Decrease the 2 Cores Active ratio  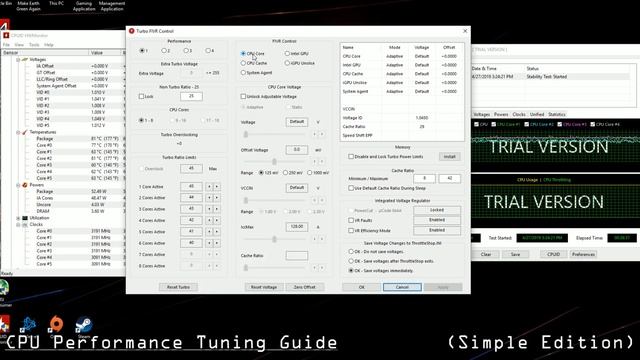click(209, 198)
